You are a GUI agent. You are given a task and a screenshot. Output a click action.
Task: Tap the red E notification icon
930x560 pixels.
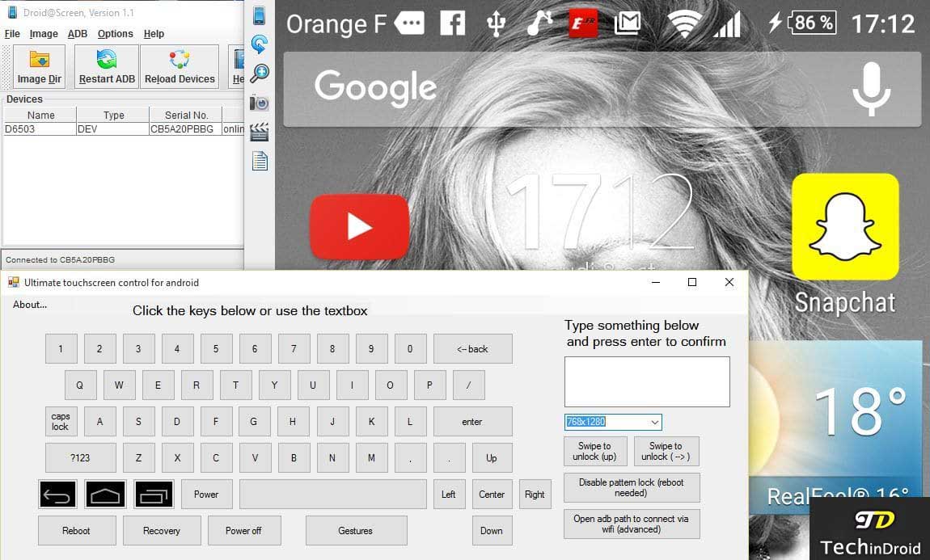pos(583,23)
